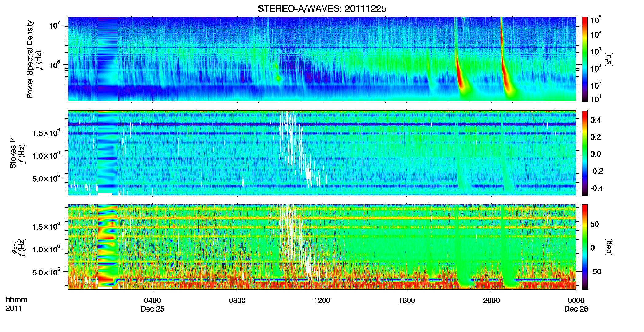Click the 1600 time tick label
The width and height of the screenshot is (644, 332).
tap(406, 301)
